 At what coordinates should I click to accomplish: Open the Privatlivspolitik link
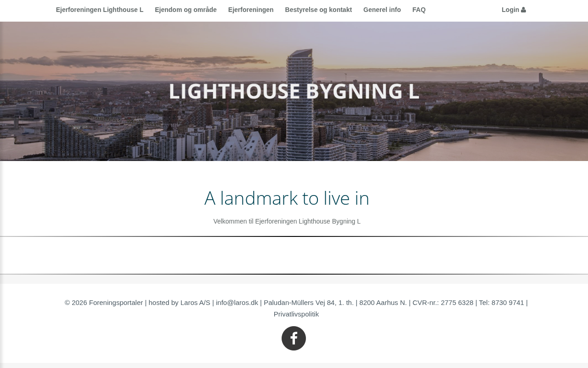296,314
